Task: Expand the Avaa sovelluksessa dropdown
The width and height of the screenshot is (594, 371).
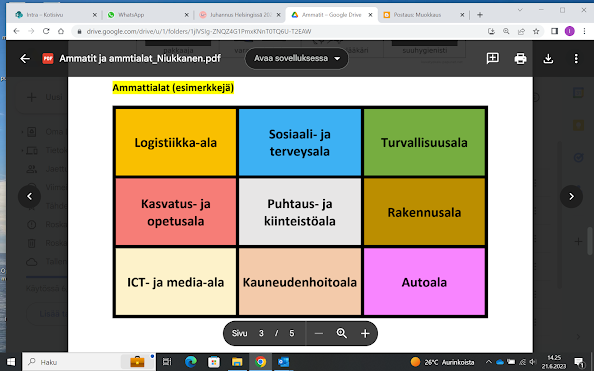Action: click(297, 58)
